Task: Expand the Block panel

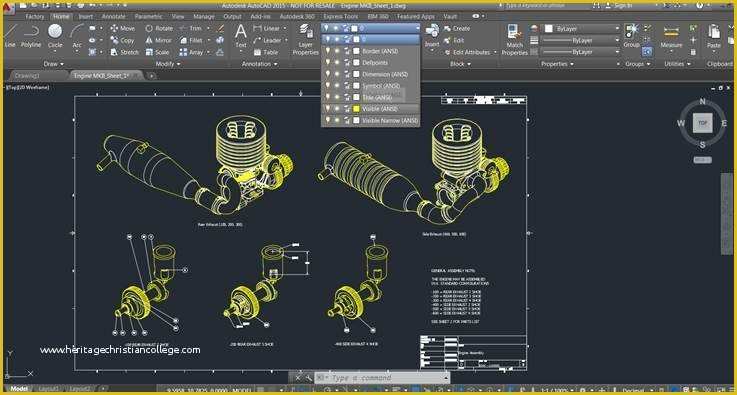Action: pyautogui.click(x=461, y=63)
